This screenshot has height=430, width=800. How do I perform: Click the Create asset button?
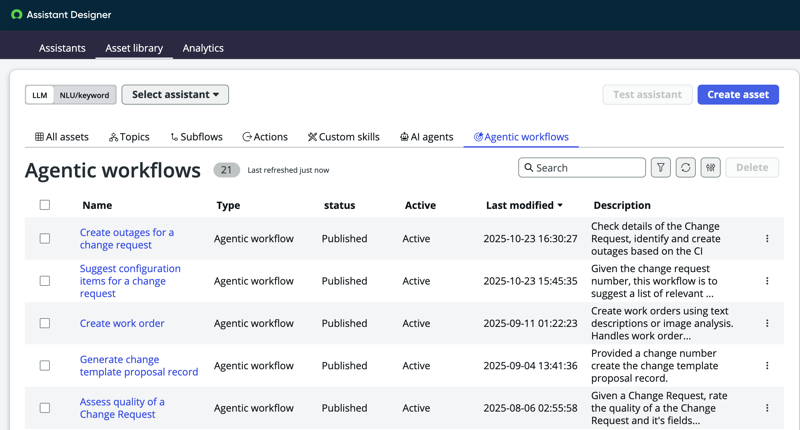738,94
